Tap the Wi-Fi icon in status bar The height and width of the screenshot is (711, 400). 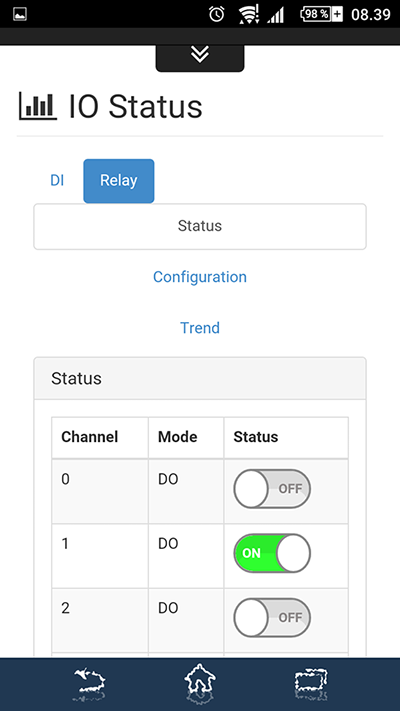tap(249, 15)
